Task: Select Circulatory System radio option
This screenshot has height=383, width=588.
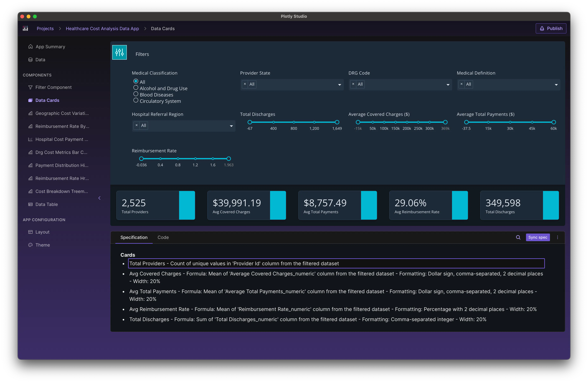Action: 136,100
